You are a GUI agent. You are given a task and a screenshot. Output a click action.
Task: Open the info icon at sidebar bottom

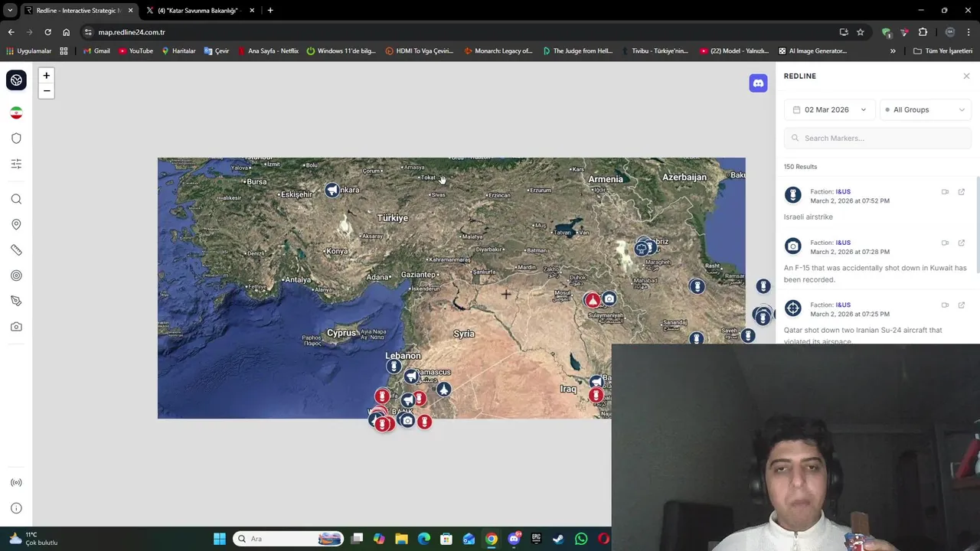16,508
